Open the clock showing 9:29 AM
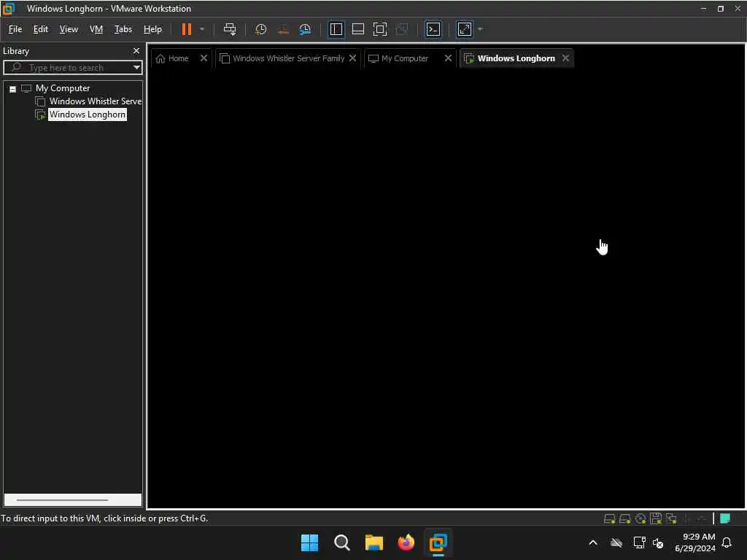 [695, 542]
